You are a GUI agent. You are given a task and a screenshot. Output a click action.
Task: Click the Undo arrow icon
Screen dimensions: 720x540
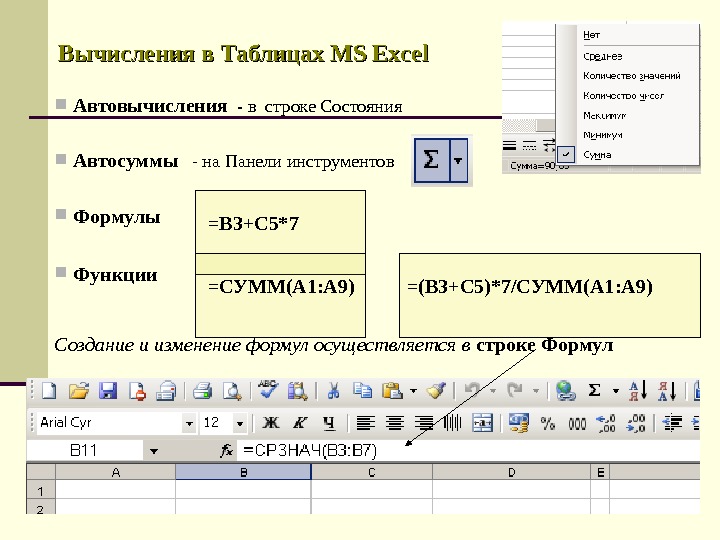click(x=472, y=391)
